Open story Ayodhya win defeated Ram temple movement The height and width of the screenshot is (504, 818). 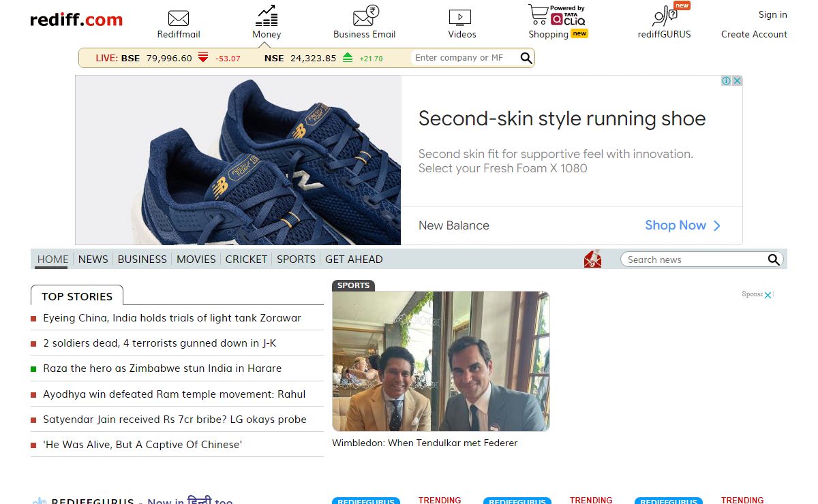[x=174, y=394]
